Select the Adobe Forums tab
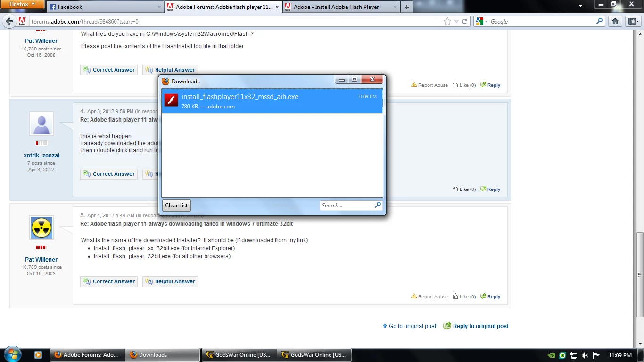 click(x=224, y=7)
